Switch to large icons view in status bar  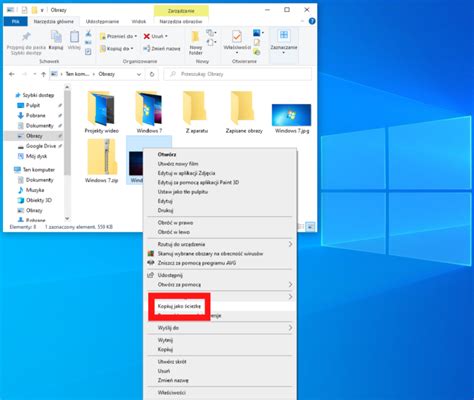(310, 227)
